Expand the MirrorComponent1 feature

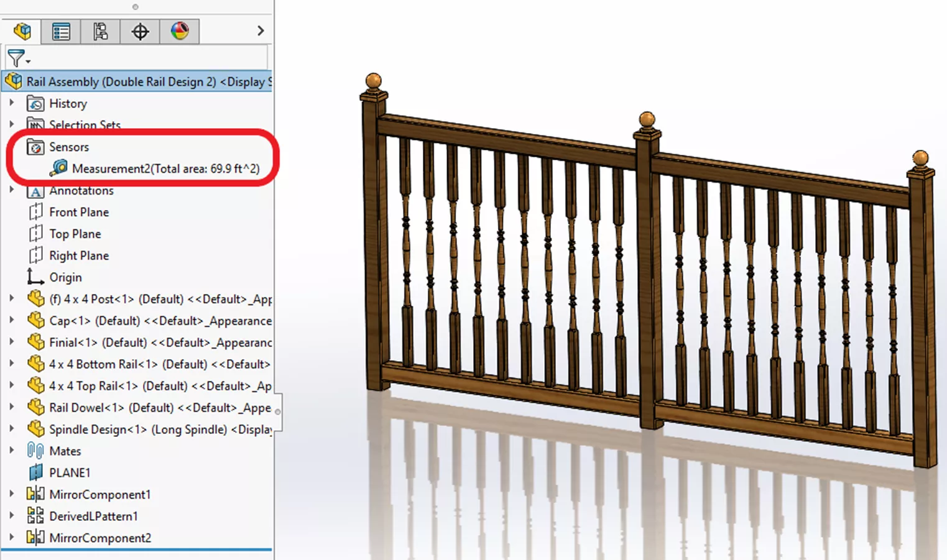pyautogui.click(x=13, y=494)
